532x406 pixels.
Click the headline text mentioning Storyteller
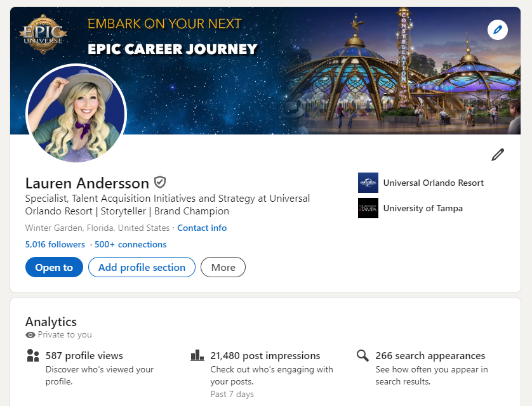pyautogui.click(x=167, y=204)
